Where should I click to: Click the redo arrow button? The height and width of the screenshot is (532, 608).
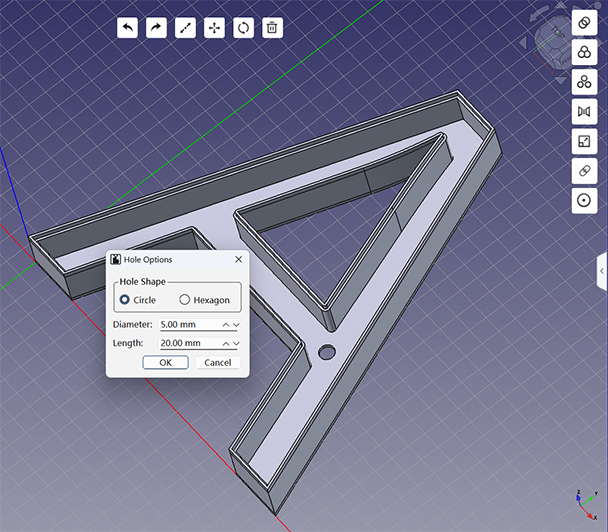coord(156,28)
